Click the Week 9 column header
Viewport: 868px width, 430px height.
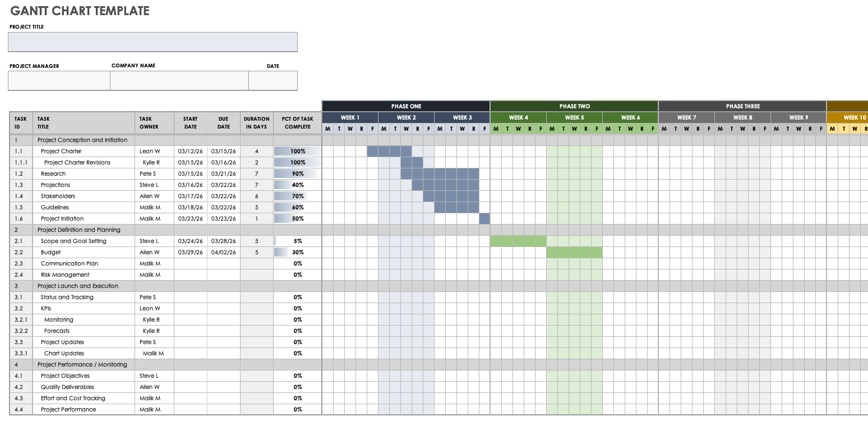click(798, 117)
